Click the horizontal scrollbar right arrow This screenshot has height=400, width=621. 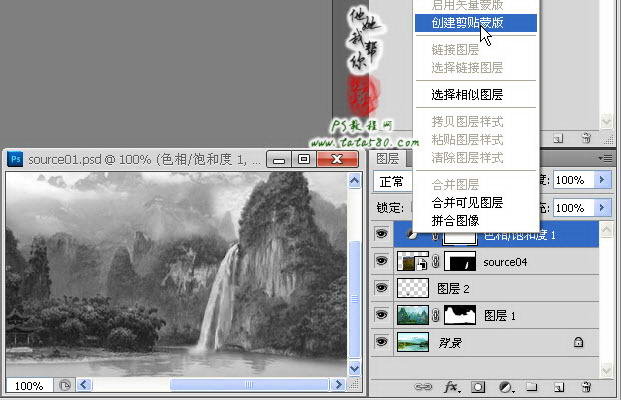point(338,385)
